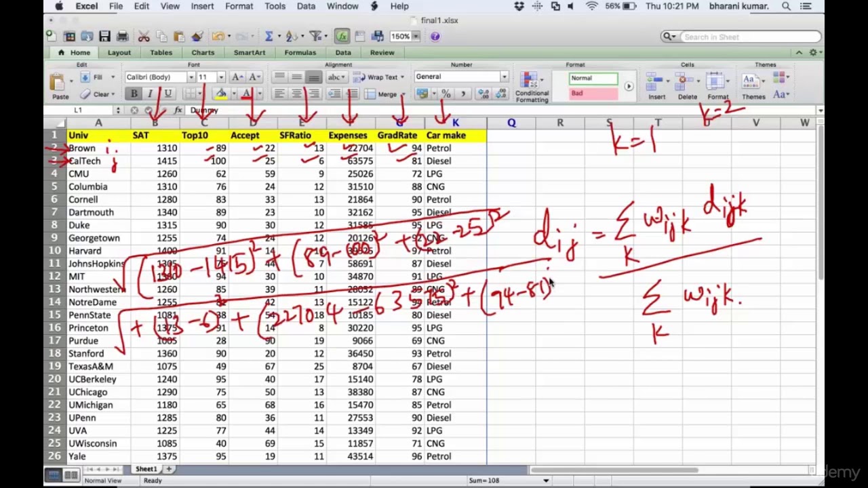The height and width of the screenshot is (488, 868).
Task: Click the Conditional Formatting icon
Action: (x=532, y=87)
